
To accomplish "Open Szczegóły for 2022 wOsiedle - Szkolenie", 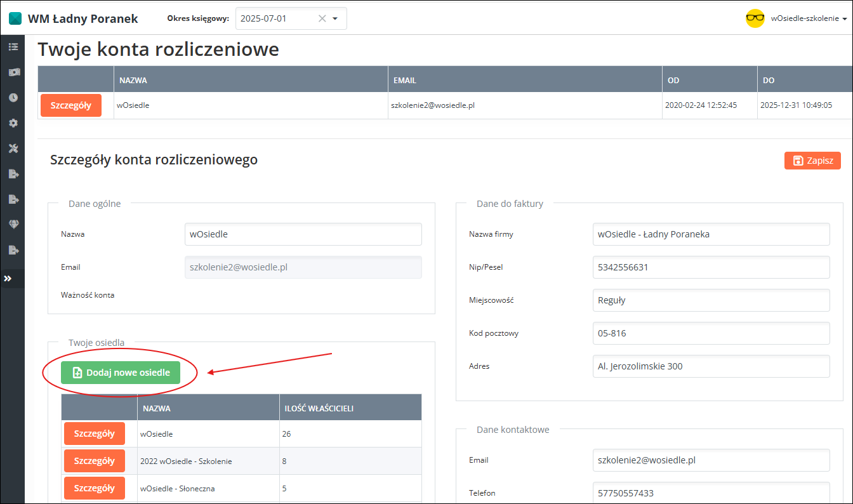I will click(95, 461).
